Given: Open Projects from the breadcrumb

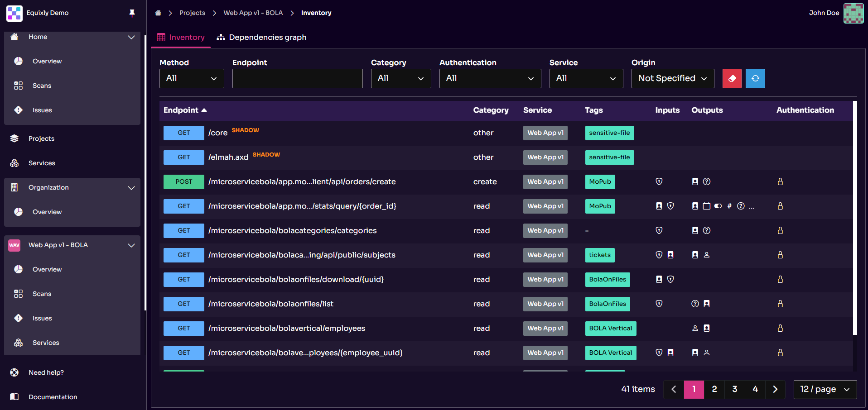Looking at the screenshot, I should [x=192, y=13].
